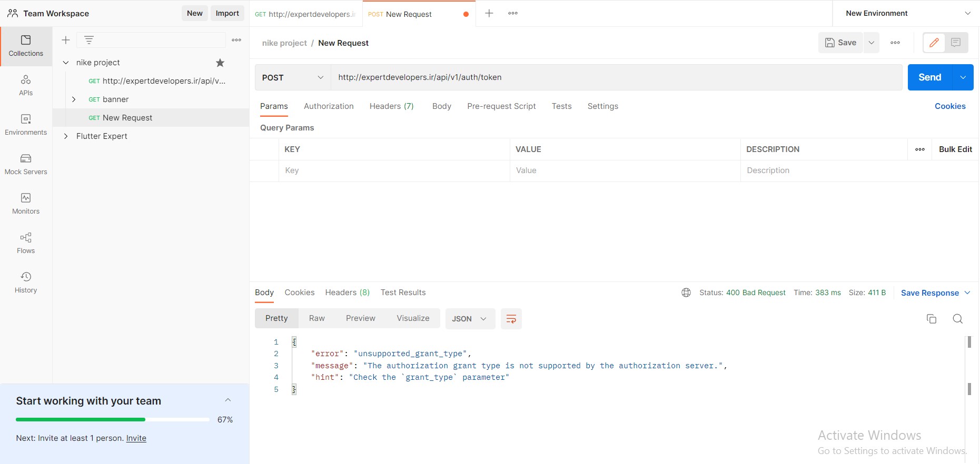Open query params column options ellipsis
This screenshot has width=980, height=464.
point(920,149)
